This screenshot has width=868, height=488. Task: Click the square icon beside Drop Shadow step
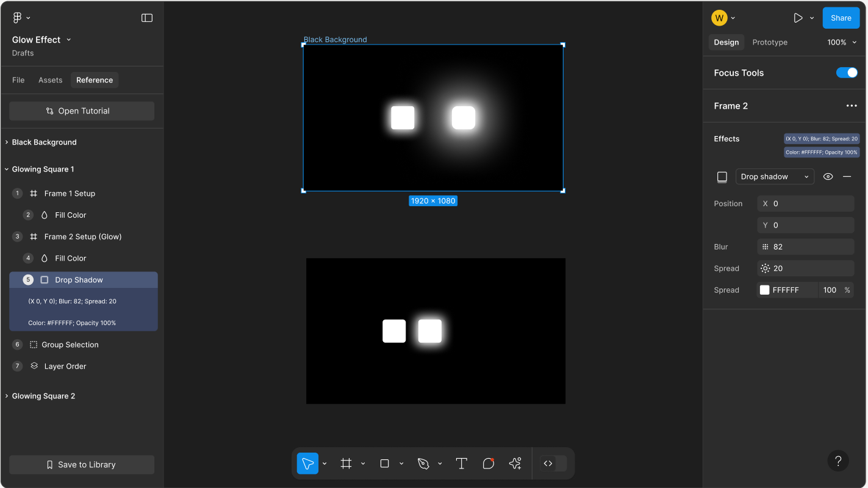(45, 280)
